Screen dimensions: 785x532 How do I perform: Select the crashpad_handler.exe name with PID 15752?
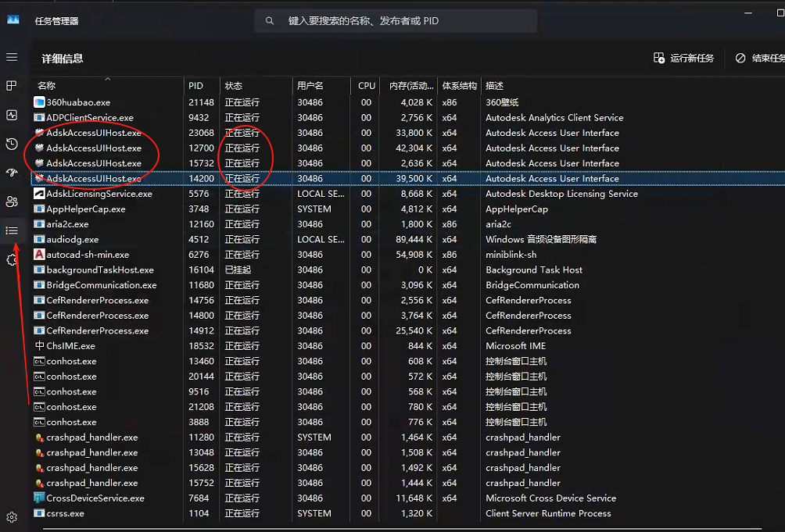coord(92,483)
